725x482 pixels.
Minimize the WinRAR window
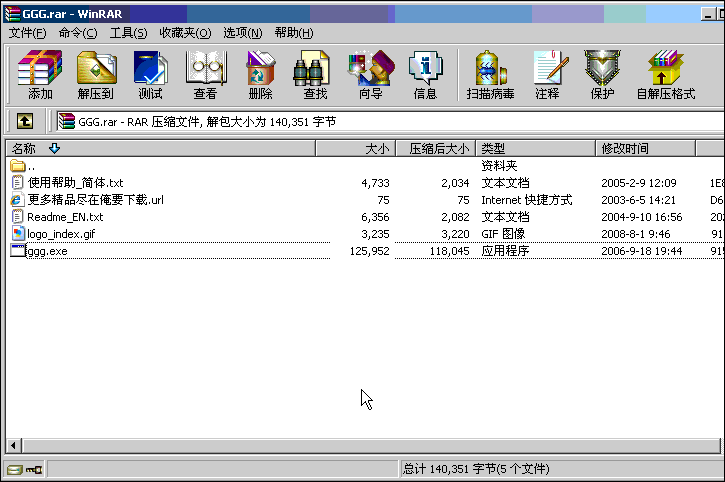tap(707, 14)
